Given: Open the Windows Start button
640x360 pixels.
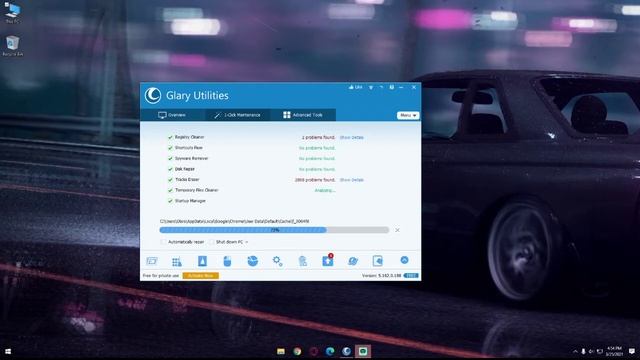Looking at the screenshot, I should click(8, 351).
